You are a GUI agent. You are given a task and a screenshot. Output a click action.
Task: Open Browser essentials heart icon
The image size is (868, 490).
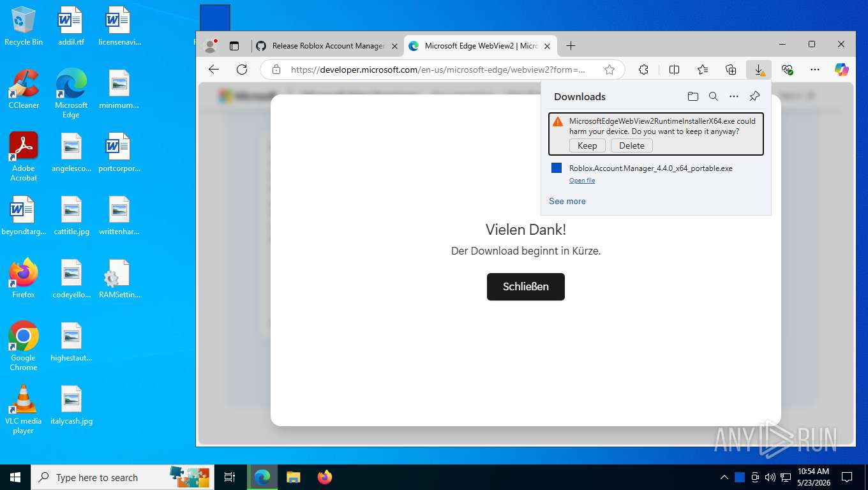[787, 70]
